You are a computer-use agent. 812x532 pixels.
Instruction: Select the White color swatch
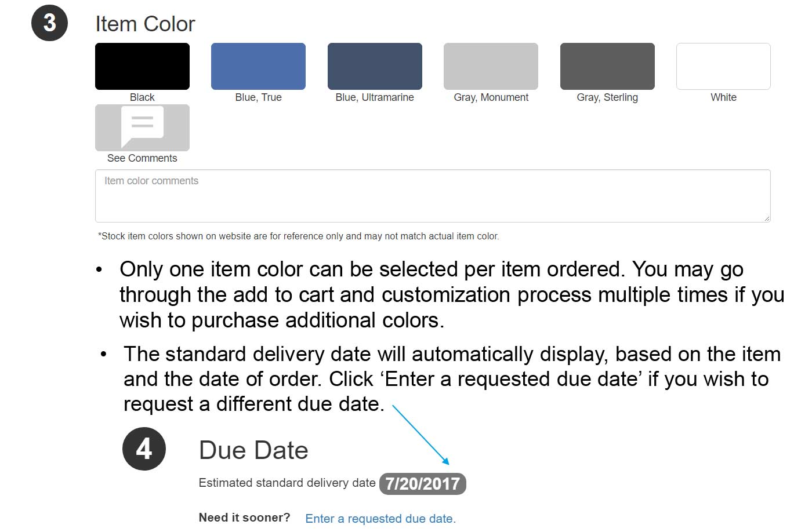[x=723, y=66]
